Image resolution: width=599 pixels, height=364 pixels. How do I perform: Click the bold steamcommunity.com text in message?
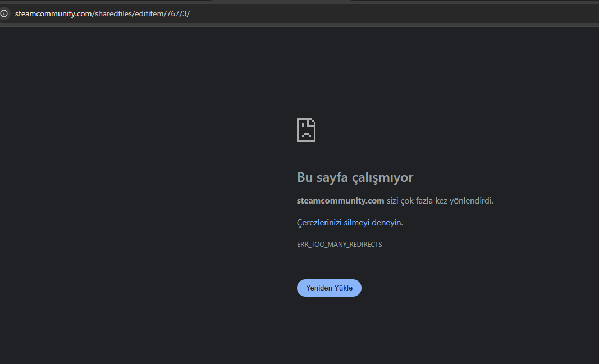(340, 201)
